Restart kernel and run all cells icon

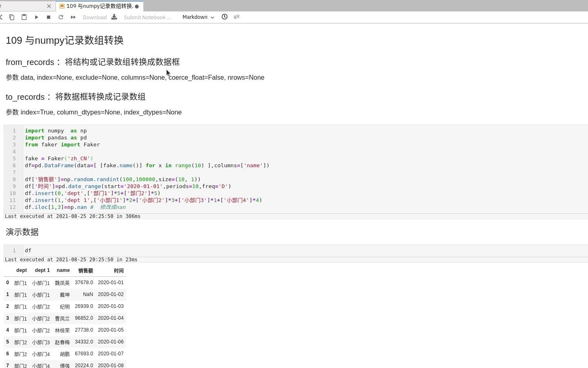coord(73,17)
